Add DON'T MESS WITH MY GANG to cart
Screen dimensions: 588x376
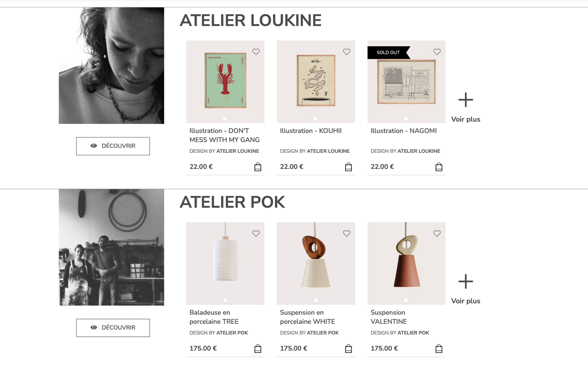tap(258, 167)
